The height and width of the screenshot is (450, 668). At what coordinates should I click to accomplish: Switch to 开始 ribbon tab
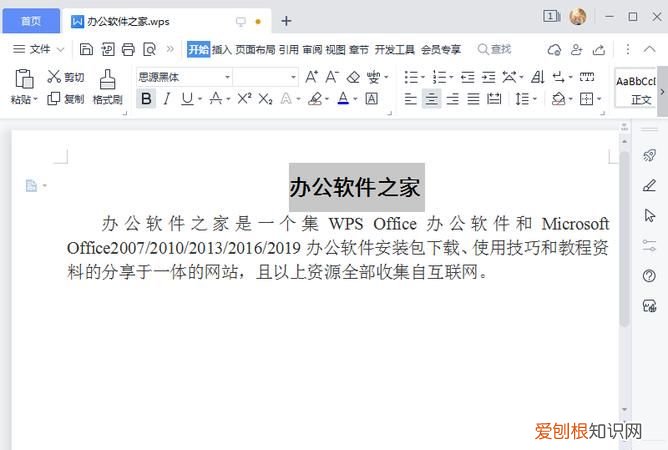[199, 50]
